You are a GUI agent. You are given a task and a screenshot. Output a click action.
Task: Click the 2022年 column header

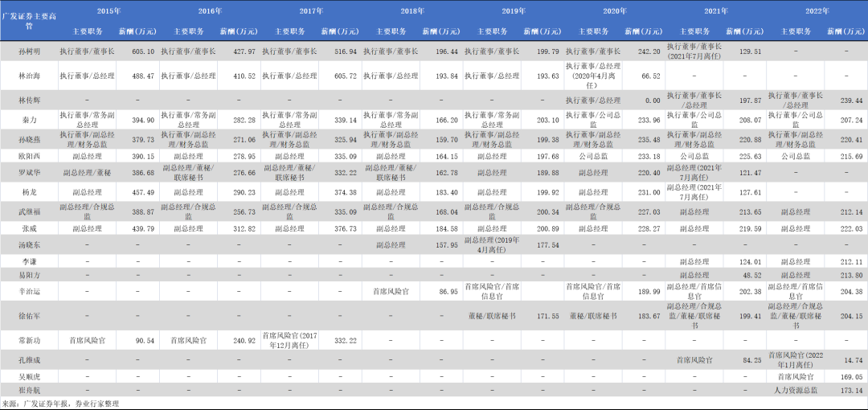point(817,11)
